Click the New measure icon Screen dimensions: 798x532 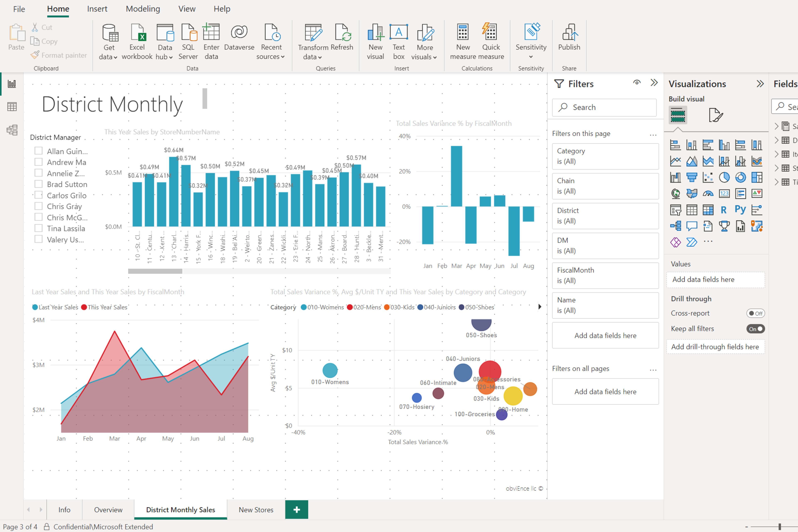point(463,42)
